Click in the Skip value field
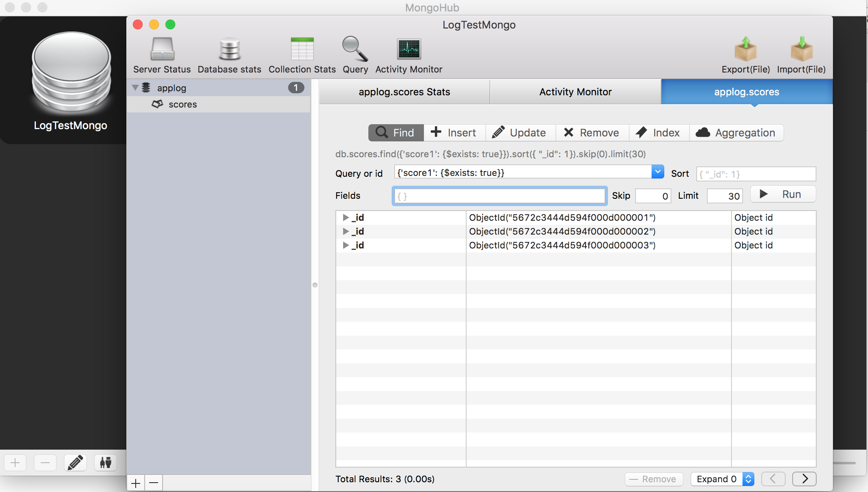The width and height of the screenshot is (868, 492). click(x=653, y=196)
